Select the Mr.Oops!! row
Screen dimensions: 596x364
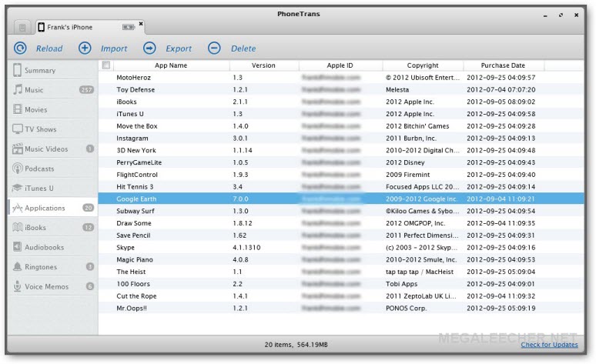click(x=341, y=308)
